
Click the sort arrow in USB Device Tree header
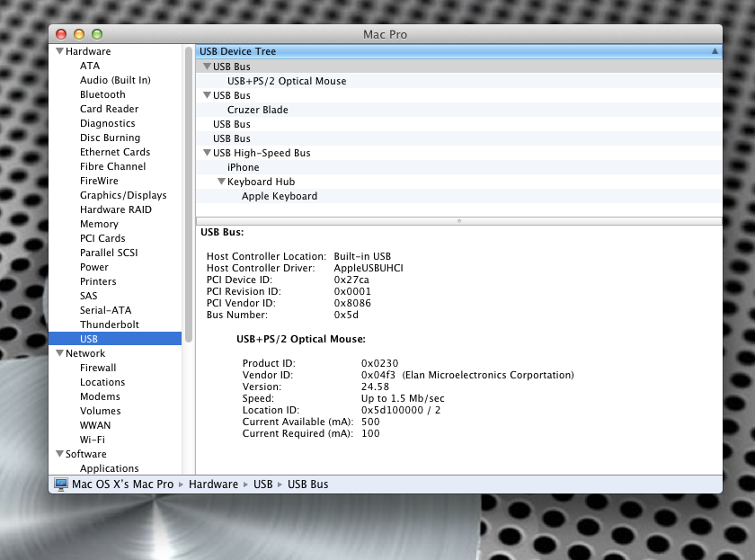[715, 51]
